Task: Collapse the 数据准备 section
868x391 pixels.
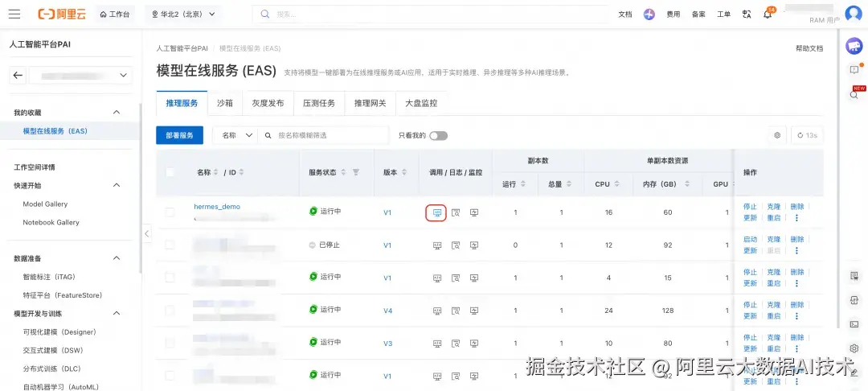Action: pos(117,258)
